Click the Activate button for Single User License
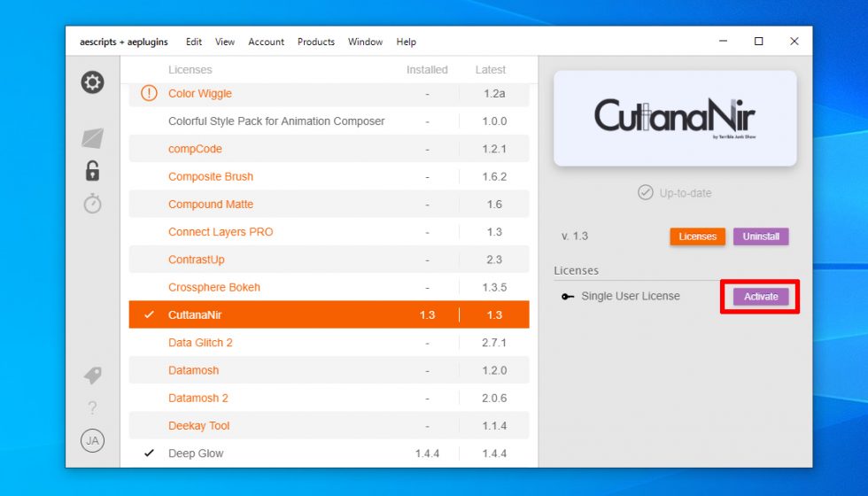868x496 pixels. tap(761, 297)
